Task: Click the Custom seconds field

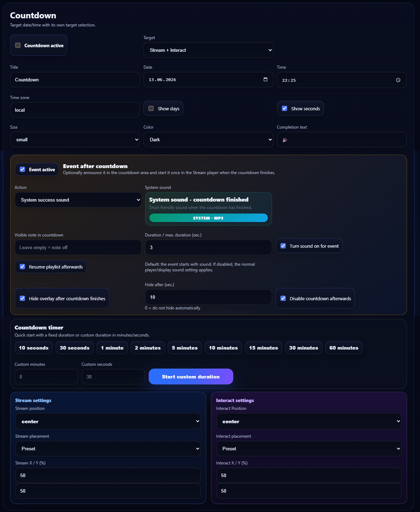Action: click(113, 377)
